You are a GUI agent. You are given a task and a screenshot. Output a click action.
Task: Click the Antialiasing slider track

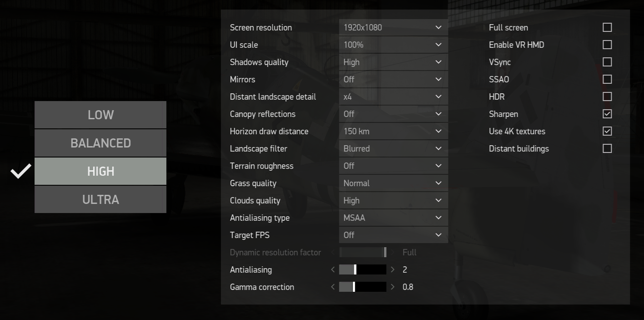coord(363,269)
